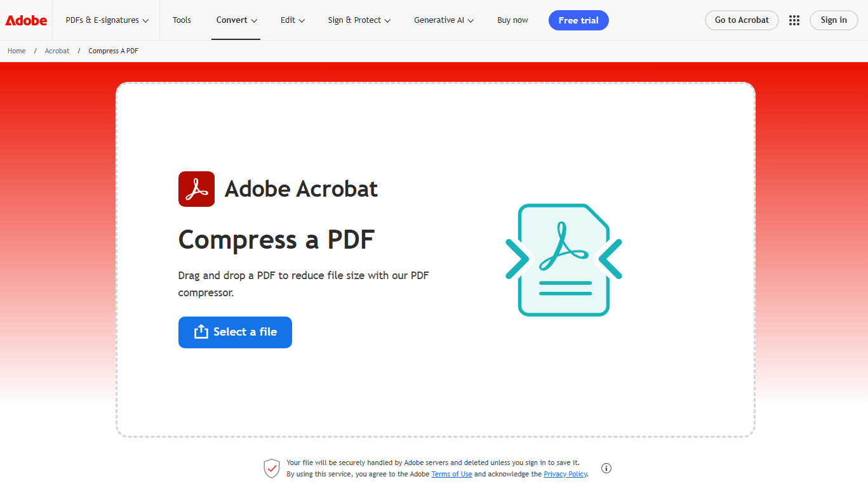This screenshot has width=868, height=498.
Task: Click the red Adobe Acrobat app icon
Action: pyautogui.click(x=196, y=189)
